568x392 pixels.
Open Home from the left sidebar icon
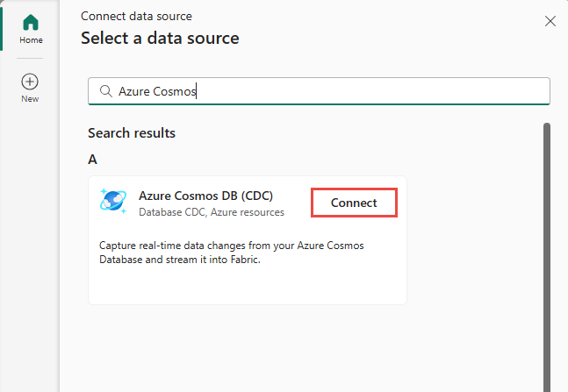pos(30,23)
